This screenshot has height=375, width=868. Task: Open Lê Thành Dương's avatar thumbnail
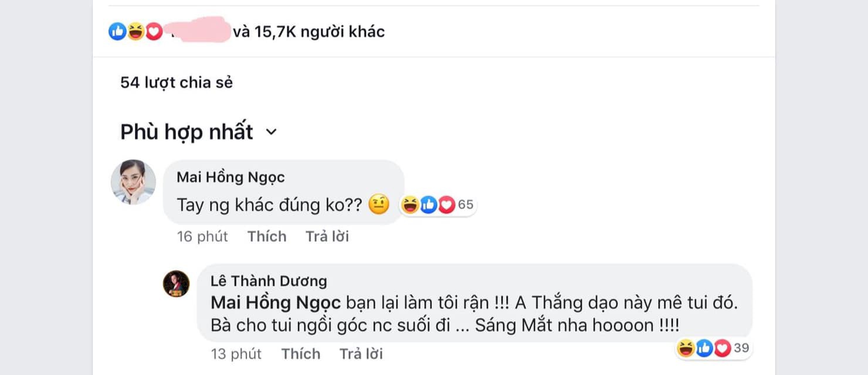[x=176, y=284]
